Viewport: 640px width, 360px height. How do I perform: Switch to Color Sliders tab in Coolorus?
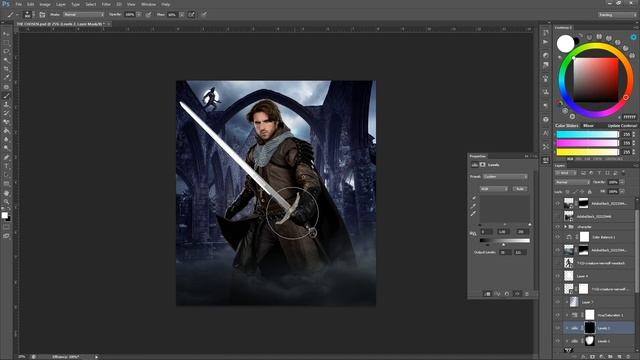tap(567, 126)
